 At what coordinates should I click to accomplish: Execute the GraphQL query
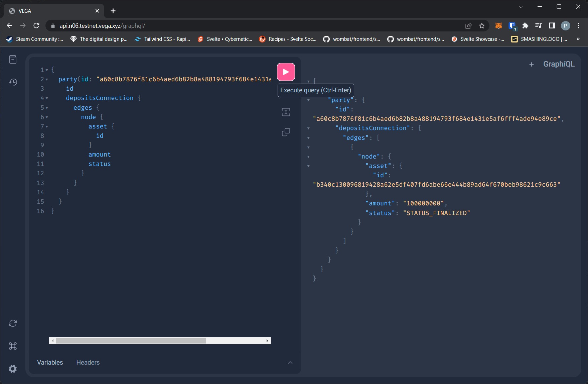(x=286, y=71)
